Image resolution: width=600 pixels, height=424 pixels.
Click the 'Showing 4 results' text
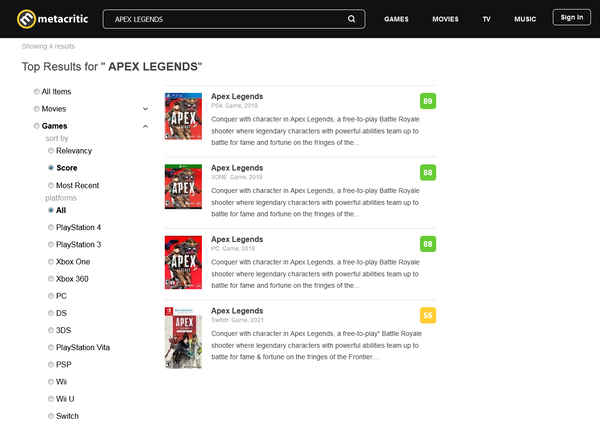48,46
